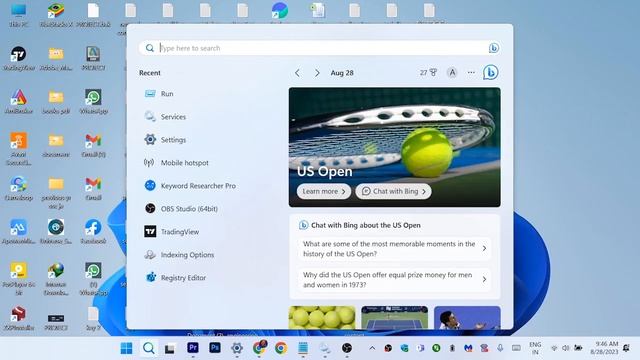Open Bing icon inside the search box

(x=493, y=48)
